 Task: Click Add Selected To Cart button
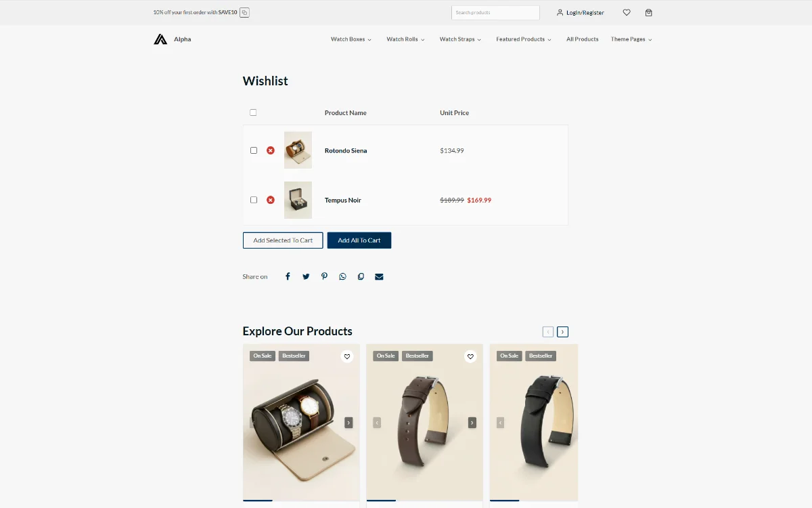283,240
